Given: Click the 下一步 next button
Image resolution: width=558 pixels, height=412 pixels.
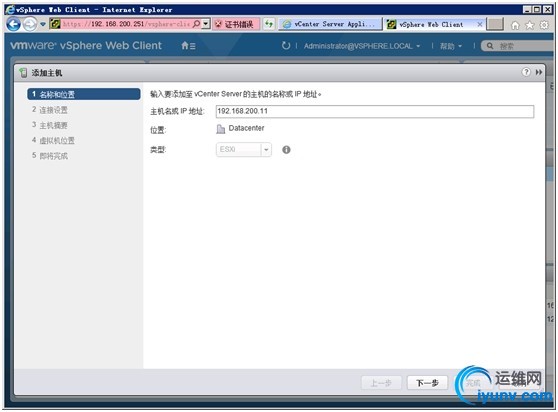Looking at the screenshot, I should [427, 383].
